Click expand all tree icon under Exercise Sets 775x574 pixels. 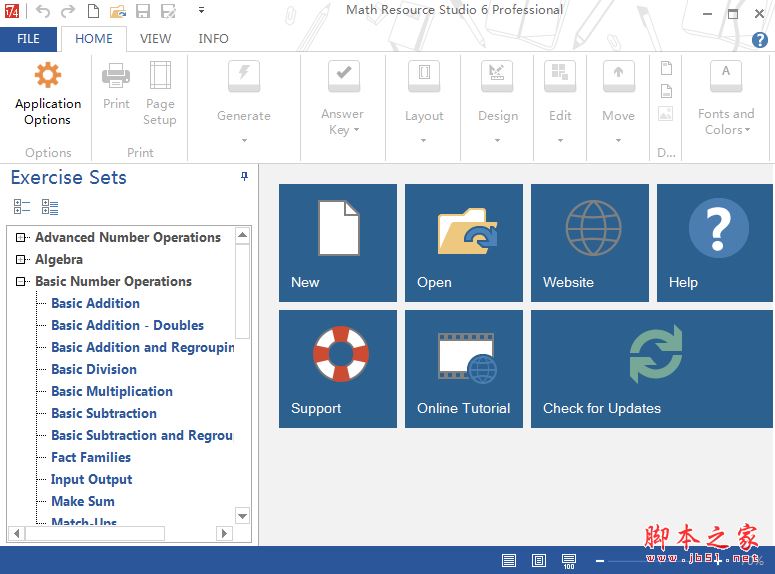click(50, 207)
